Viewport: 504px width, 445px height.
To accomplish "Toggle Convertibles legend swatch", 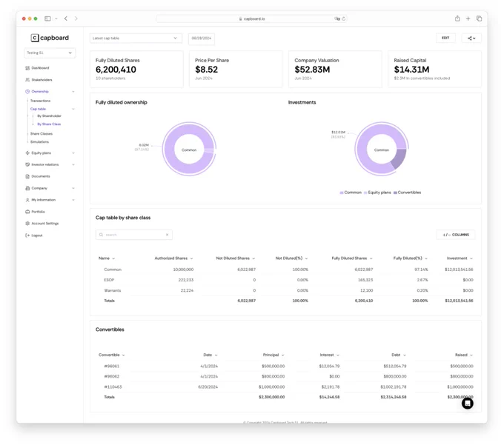I will [x=395, y=193].
